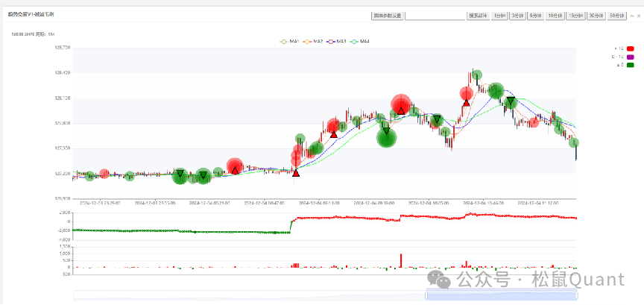Click the green '≤ 0' legend swatch
The height and width of the screenshot is (305, 644).
[x=630, y=65]
